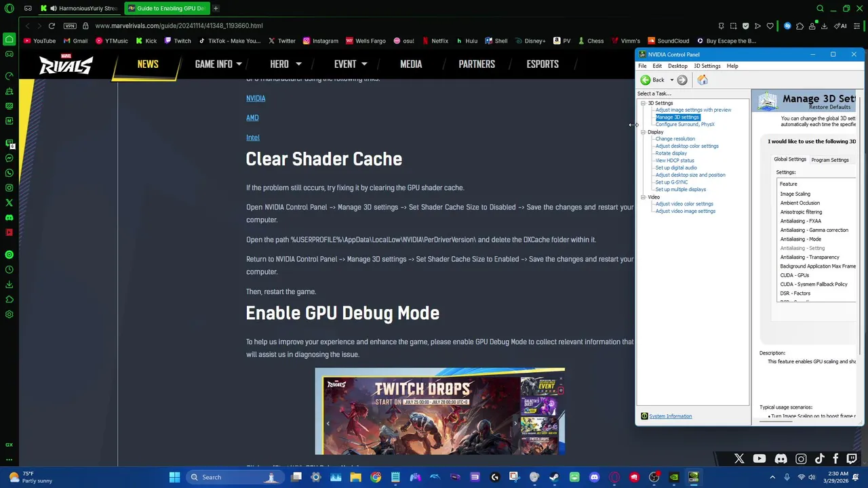Switch to the Program Settings tab
The width and height of the screenshot is (868, 488).
pos(830,160)
